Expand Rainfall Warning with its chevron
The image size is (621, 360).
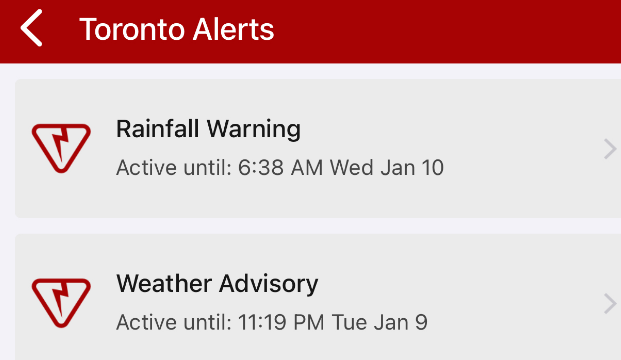610,149
